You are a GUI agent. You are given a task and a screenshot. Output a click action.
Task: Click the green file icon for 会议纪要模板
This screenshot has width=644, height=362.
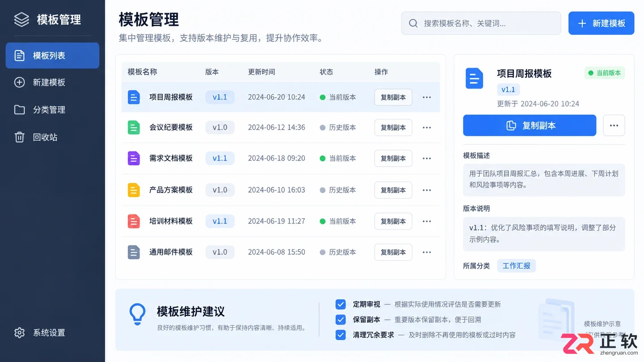pyautogui.click(x=134, y=127)
